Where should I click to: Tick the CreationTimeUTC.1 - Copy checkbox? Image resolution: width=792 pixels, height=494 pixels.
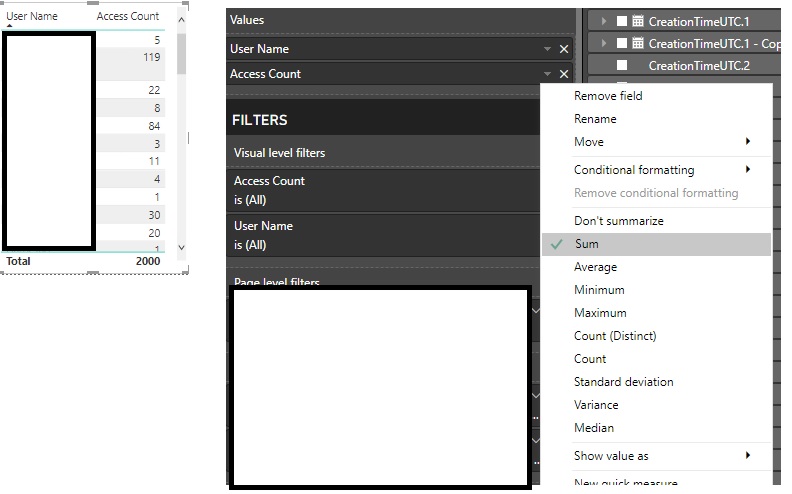(x=622, y=43)
